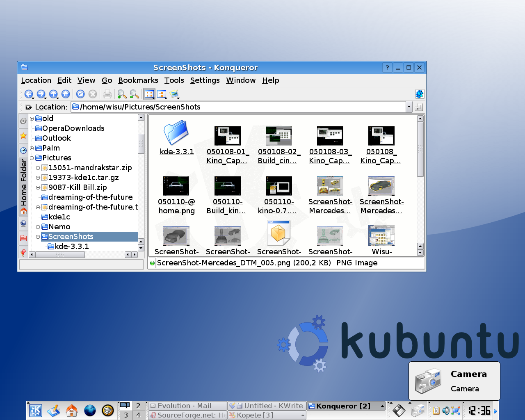Open the View menu
The image size is (525, 420).
[x=86, y=80]
